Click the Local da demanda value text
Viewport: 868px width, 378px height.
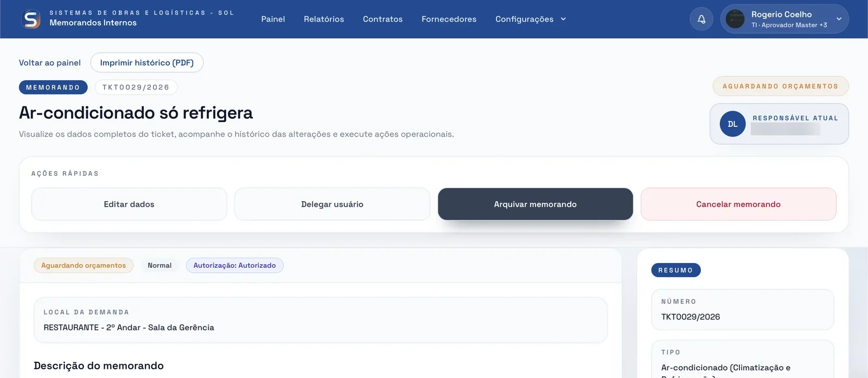129,328
